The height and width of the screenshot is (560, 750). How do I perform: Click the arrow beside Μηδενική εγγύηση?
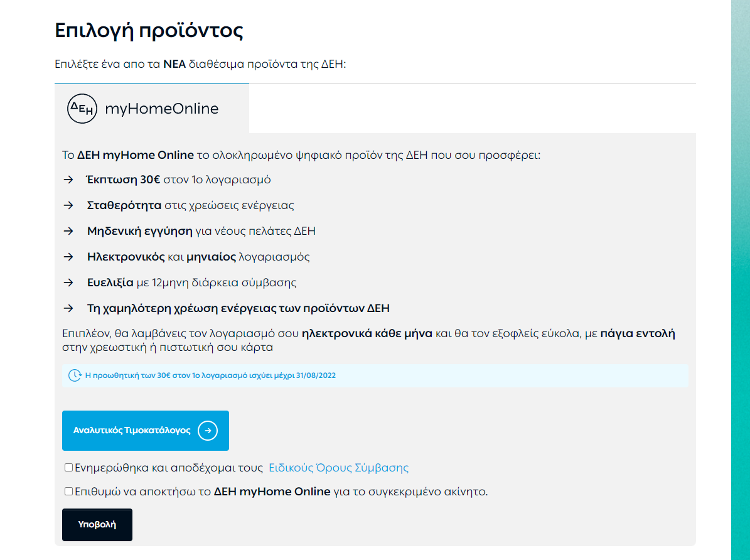click(68, 231)
